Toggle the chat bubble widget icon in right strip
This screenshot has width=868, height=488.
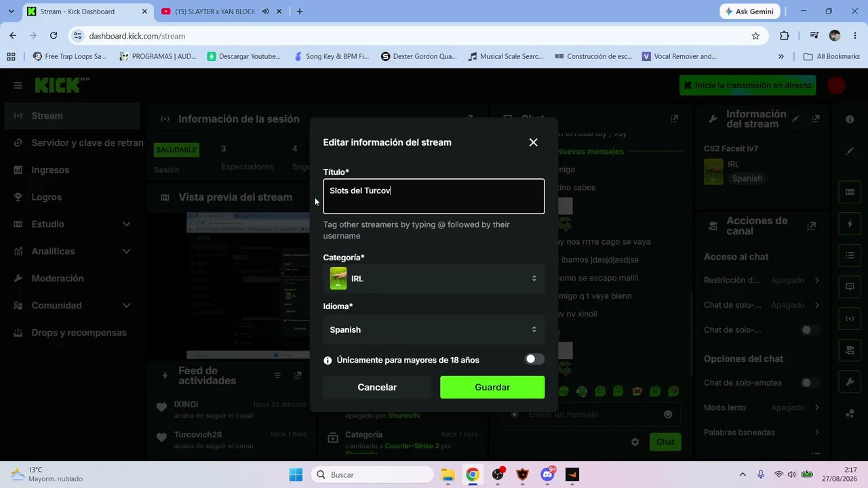pos(850,287)
